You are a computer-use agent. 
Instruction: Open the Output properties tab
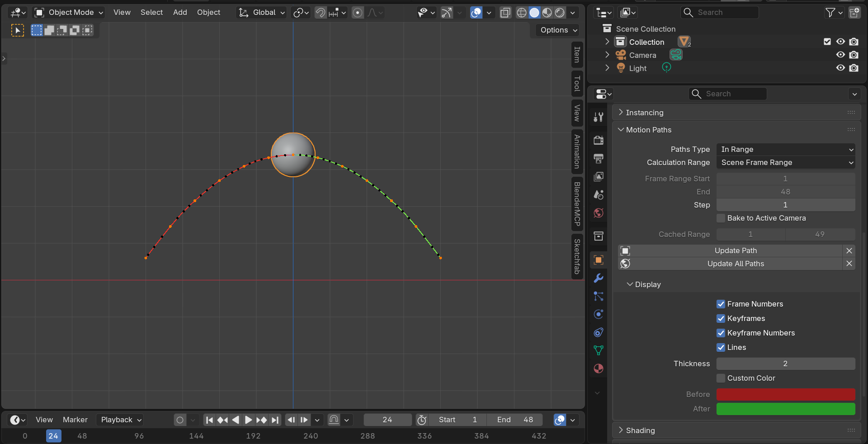tap(599, 158)
